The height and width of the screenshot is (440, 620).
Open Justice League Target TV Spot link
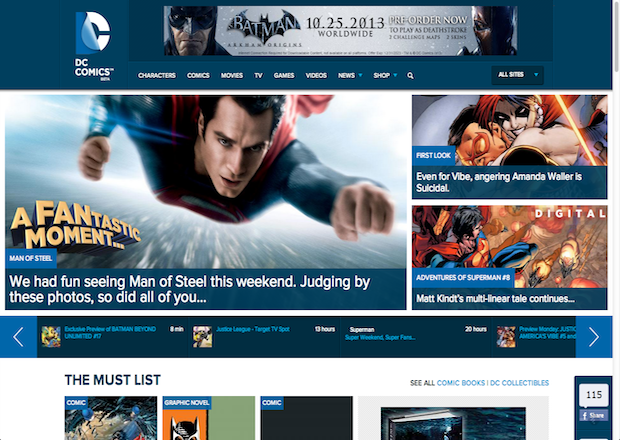click(253, 329)
